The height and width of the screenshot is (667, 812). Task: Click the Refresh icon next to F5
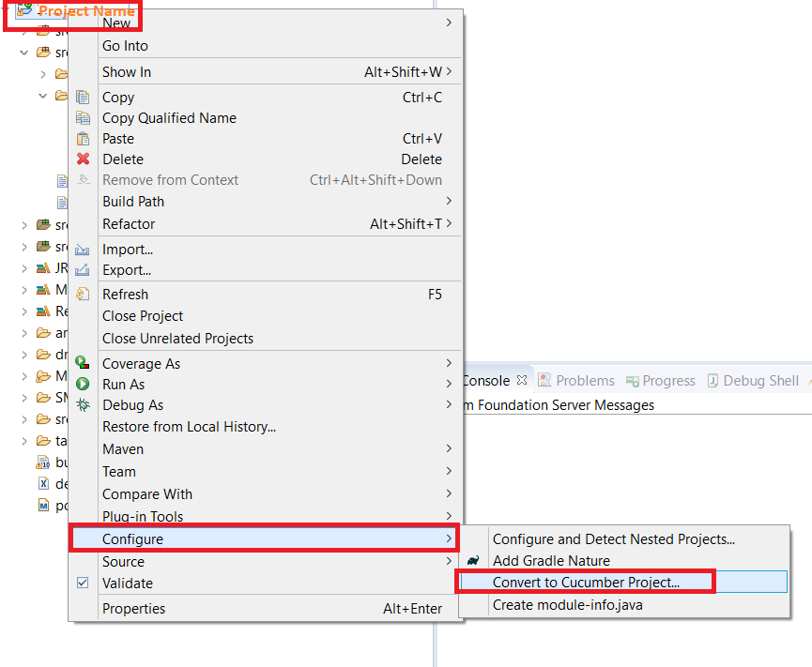[83, 294]
